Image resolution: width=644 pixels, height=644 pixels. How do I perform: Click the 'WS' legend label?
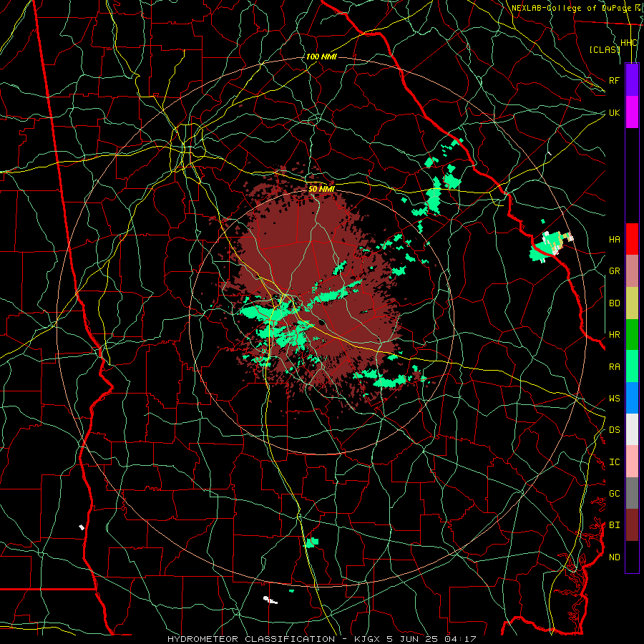tap(614, 399)
